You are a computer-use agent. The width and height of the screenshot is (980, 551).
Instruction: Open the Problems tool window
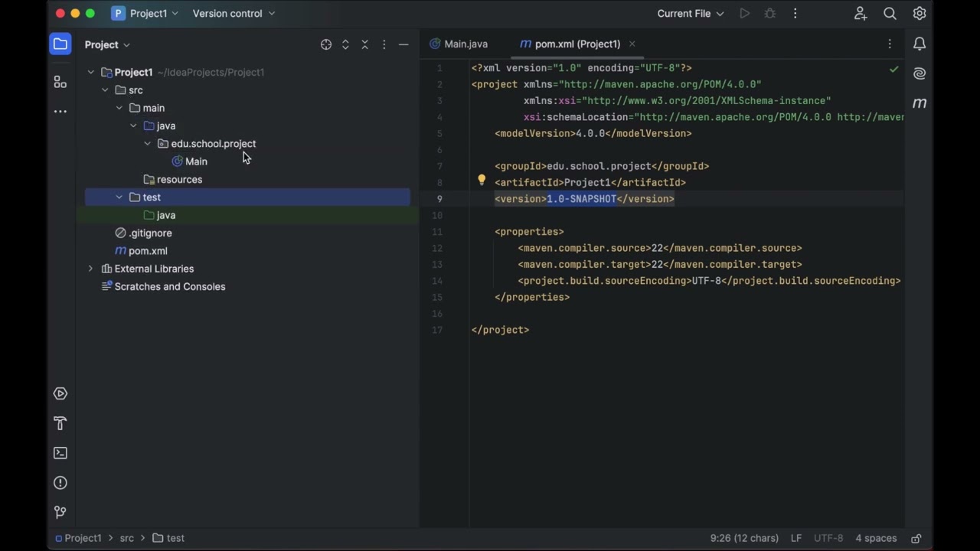pyautogui.click(x=60, y=483)
